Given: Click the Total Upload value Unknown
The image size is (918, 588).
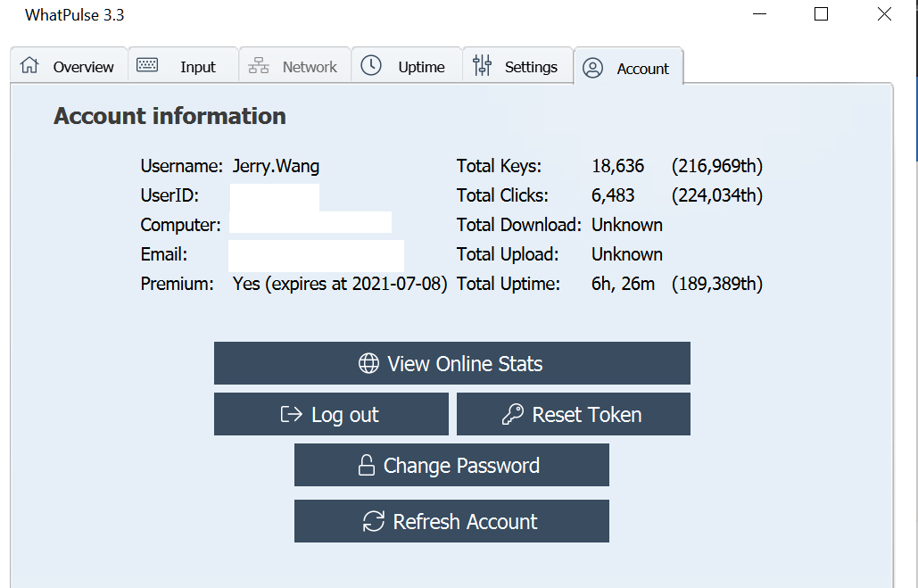Looking at the screenshot, I should 627,254.
